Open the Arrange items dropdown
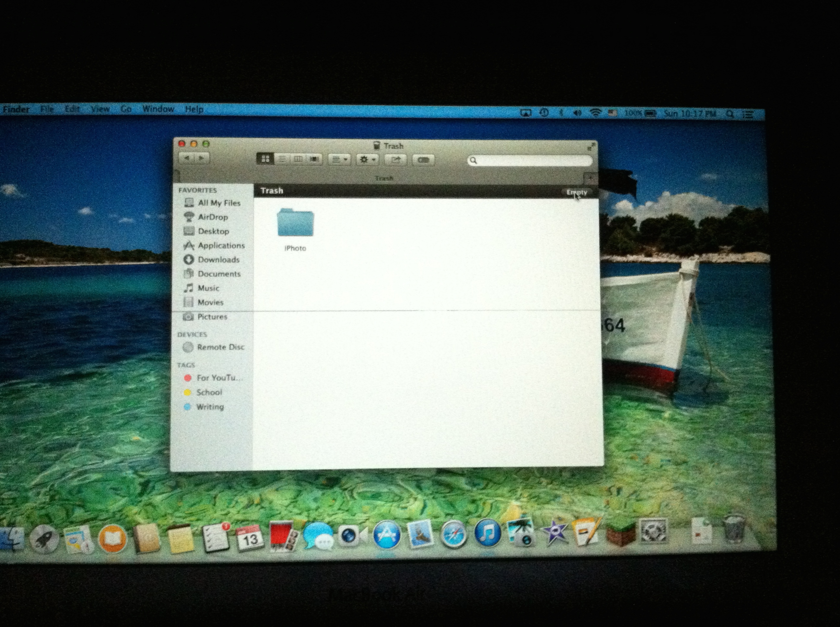840x627 pixels. click(339, 160)
